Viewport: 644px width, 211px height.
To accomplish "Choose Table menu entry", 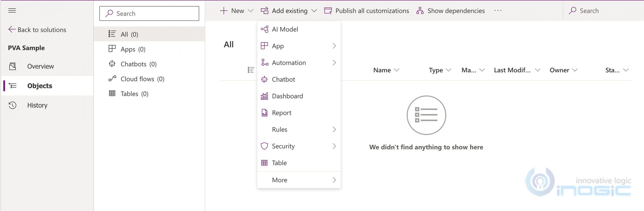I will 299,163.
